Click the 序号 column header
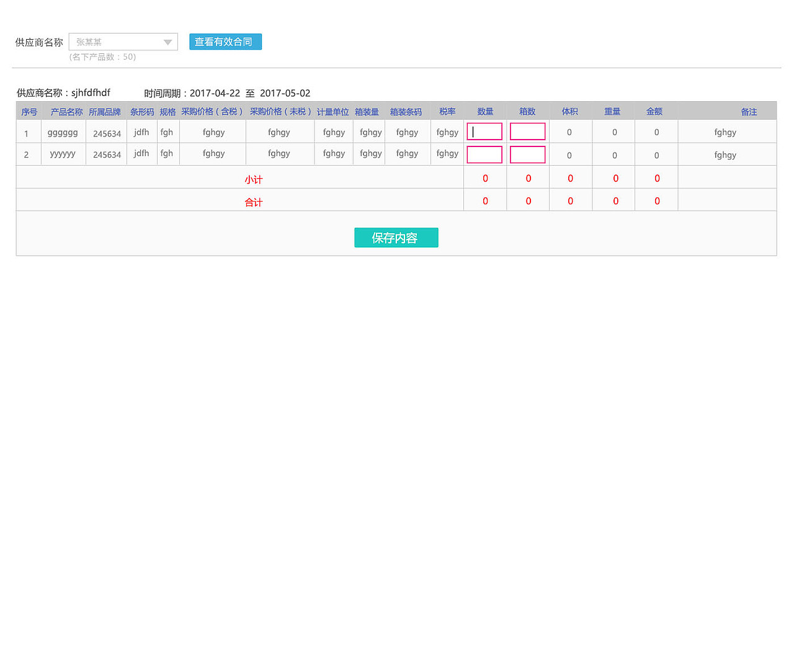 pyautogui.click(x=29, y=112)
